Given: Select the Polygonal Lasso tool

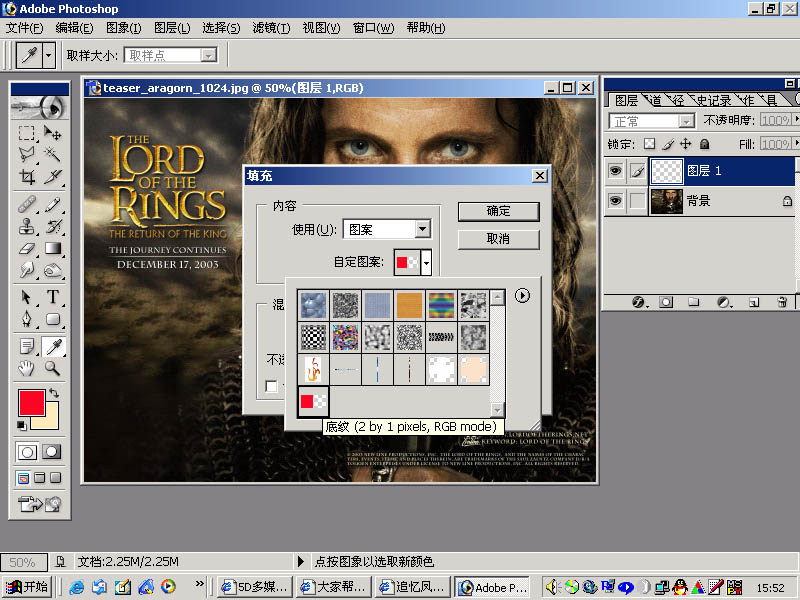Looking at the screenshot, I should 27,154.
